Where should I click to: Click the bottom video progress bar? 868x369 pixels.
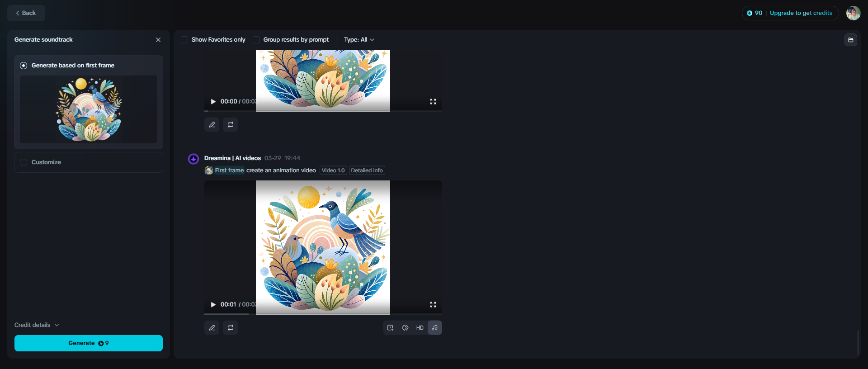coord(323,313)
